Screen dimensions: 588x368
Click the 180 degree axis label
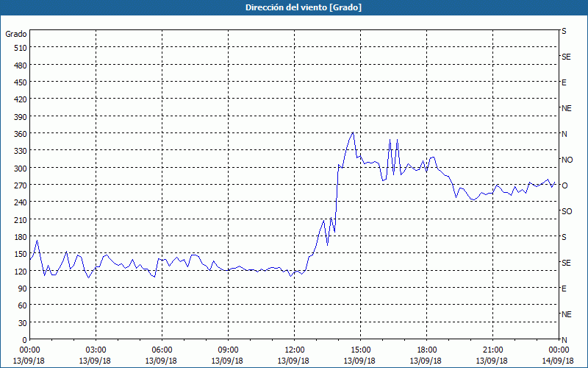tap(21, 237)
